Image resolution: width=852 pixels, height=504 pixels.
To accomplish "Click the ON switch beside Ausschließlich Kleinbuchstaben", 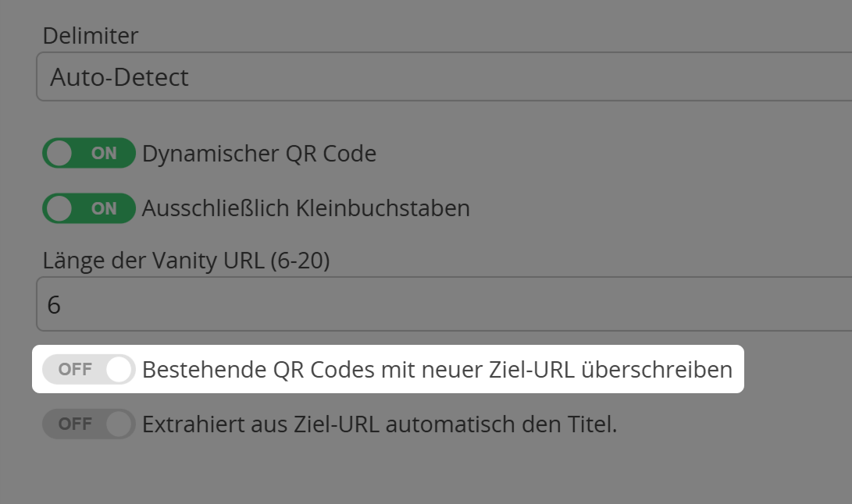I will tap(88, 208).
